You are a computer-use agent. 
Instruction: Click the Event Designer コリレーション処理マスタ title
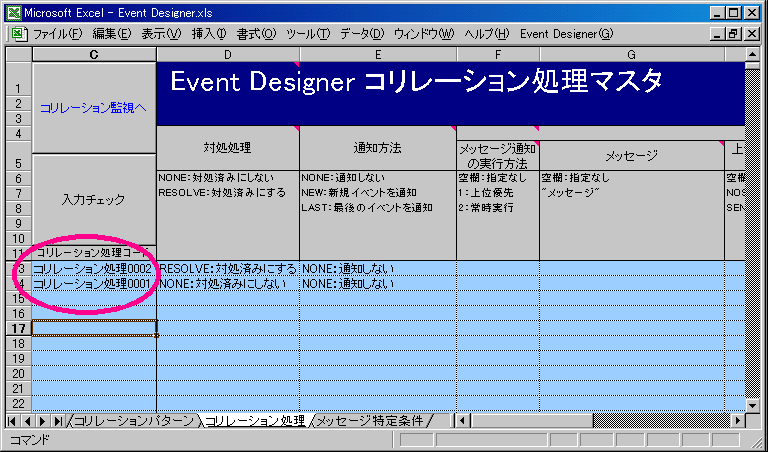point(416,81)
